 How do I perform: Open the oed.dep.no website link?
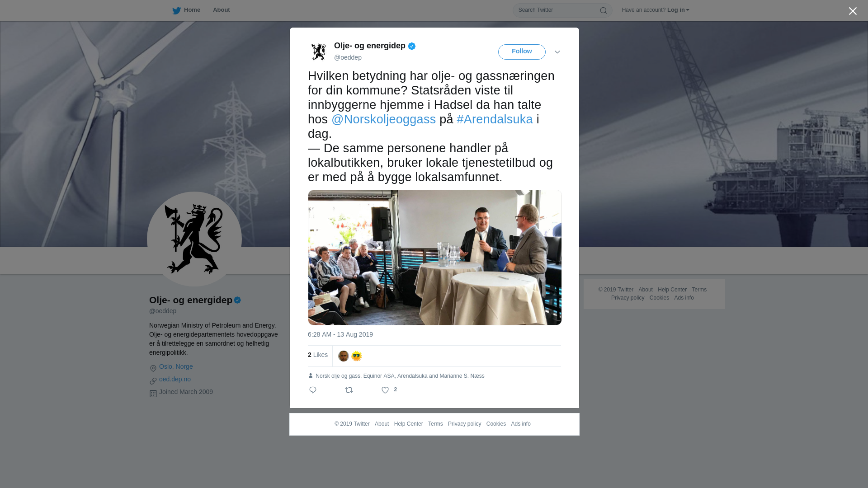pos(175,379)
